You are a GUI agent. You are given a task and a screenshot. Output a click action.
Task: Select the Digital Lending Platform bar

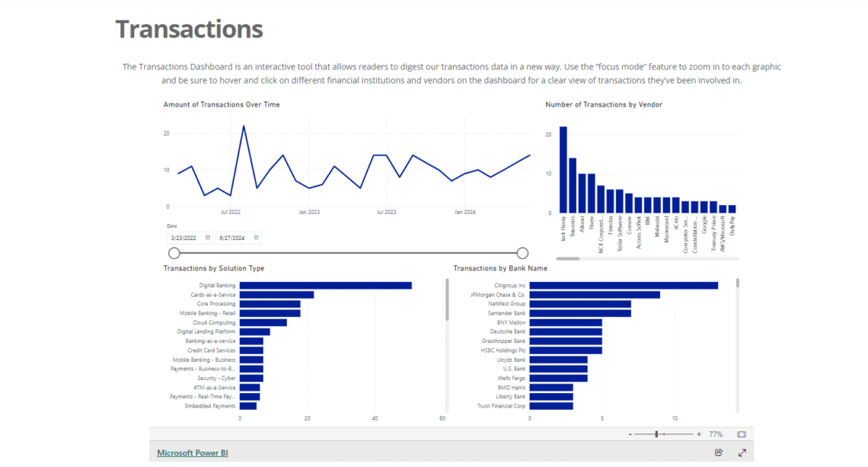254,332
